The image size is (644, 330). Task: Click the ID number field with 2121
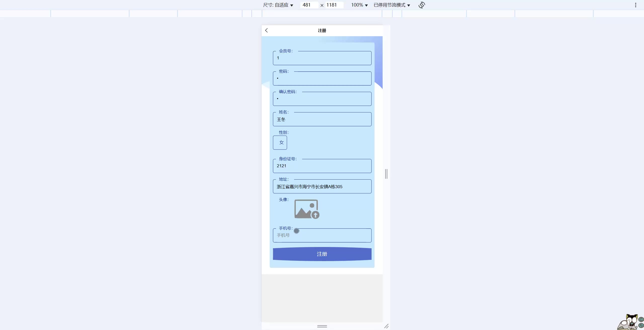pos(322,166)
